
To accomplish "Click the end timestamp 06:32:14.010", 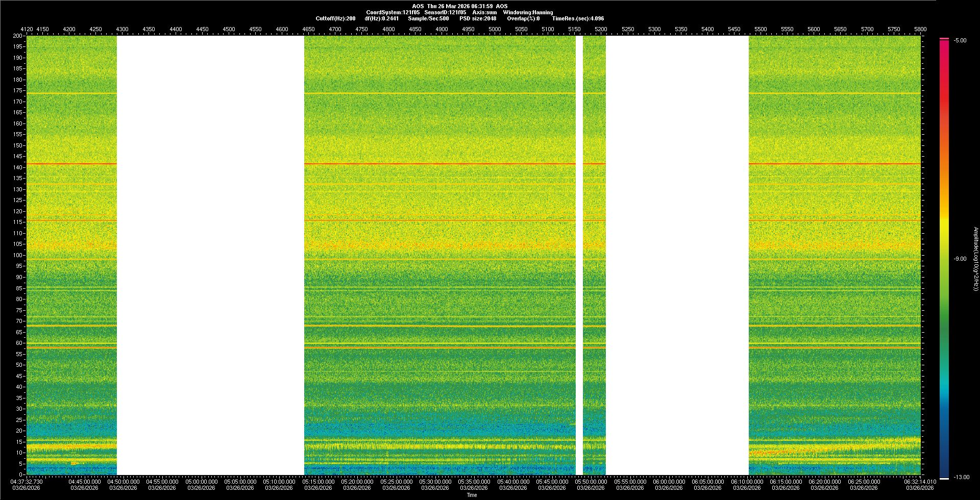I will click(920, 482).
